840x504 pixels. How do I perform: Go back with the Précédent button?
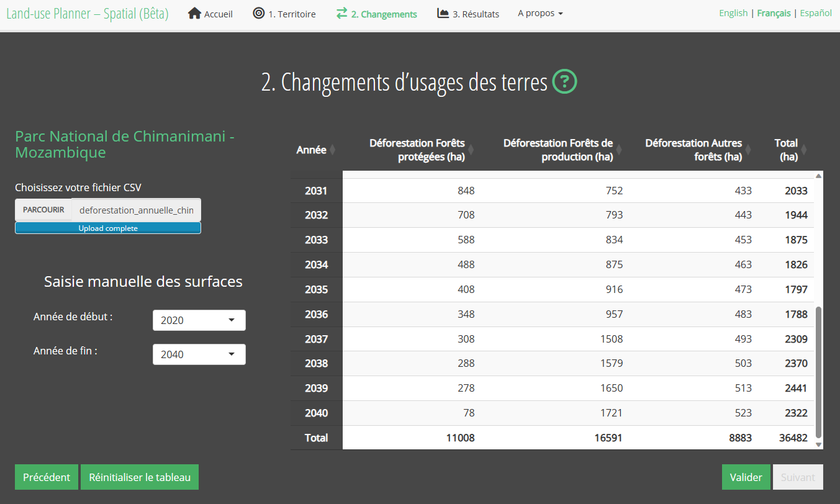[x=47, y=477]
